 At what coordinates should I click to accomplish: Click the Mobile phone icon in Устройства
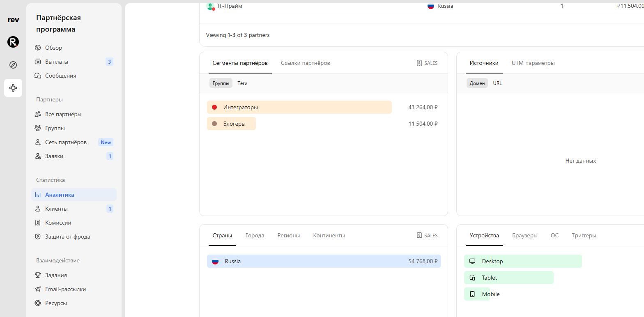472,294
